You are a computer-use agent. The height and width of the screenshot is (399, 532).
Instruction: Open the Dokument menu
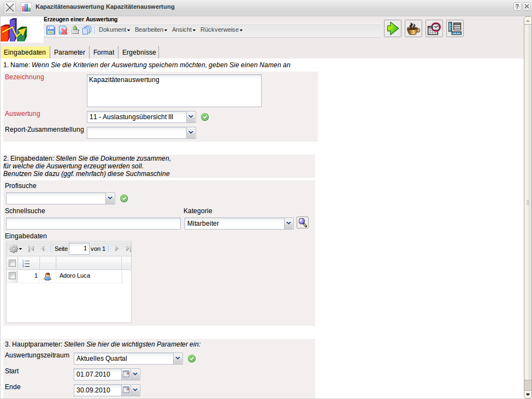click(x=114, y=30)
